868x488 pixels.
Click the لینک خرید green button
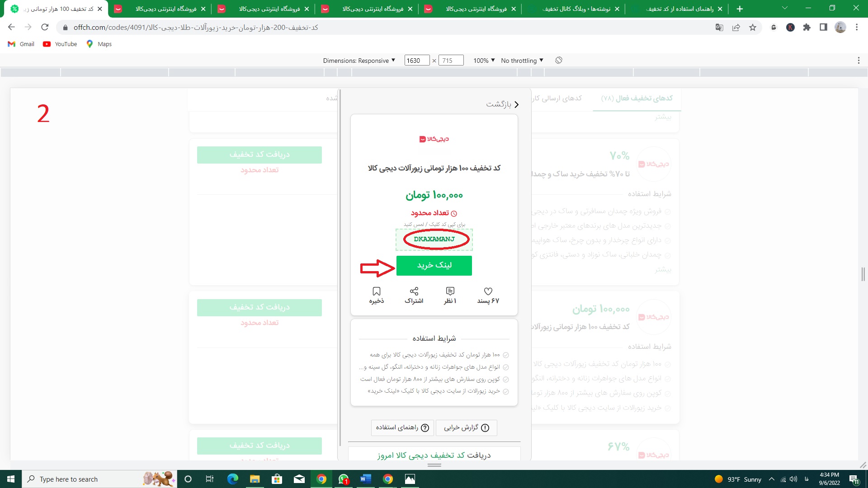[x=434, y=265]
